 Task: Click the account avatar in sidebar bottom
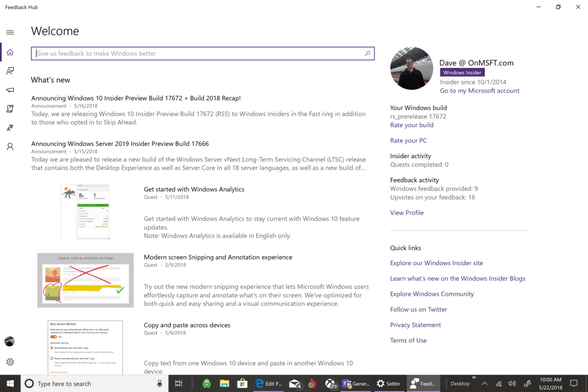coord(9,341)
